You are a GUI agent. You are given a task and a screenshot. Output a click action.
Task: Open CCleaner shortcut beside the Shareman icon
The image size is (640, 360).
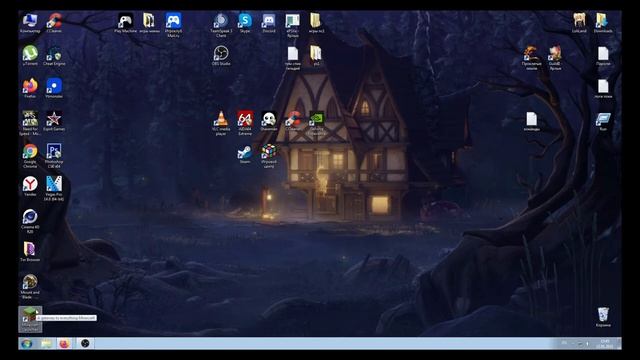coord(292,121)
